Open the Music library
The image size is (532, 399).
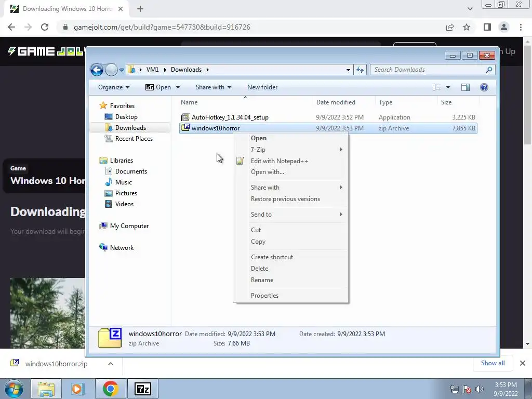pos(124,182)
